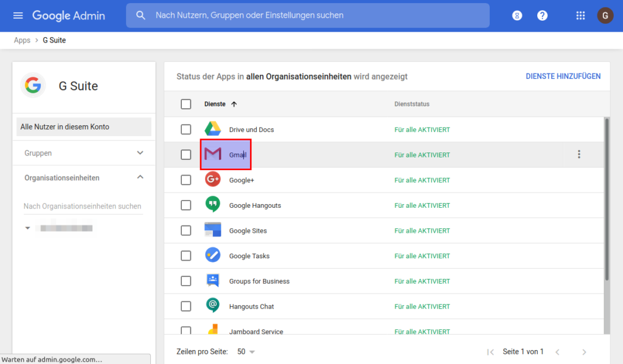This screenshot has width=623, height=364.
Task: Go to next page arrow
Action: [x=584, y=352]
